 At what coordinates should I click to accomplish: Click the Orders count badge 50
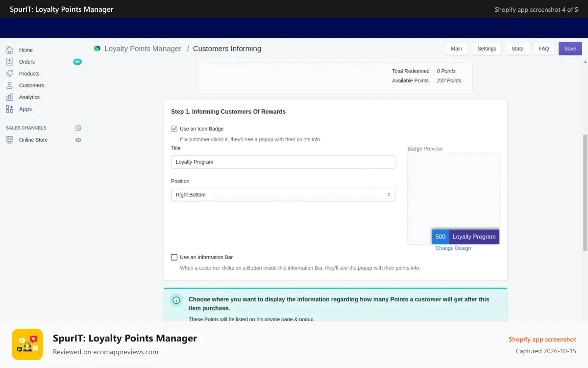(x=77, y=62)
